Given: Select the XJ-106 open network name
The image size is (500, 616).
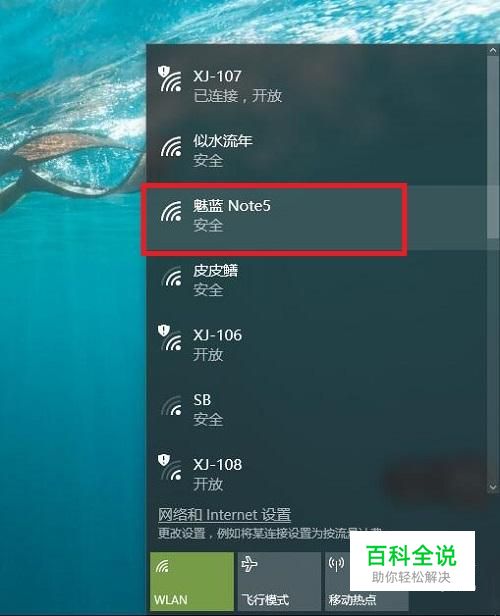Looking at the screenshot, I should pos(217,335).
